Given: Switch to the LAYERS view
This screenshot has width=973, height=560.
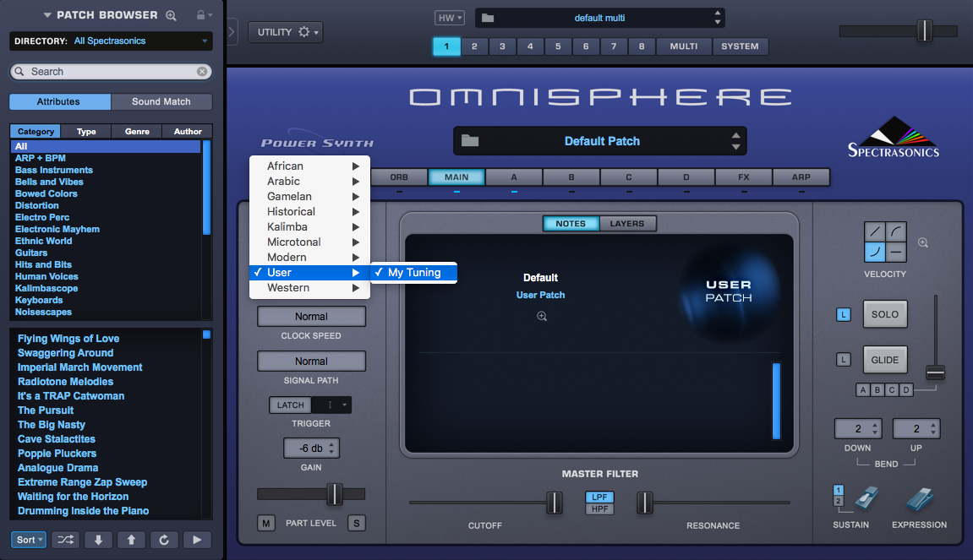Looking at the screenshot, I should tap(626, 223).
